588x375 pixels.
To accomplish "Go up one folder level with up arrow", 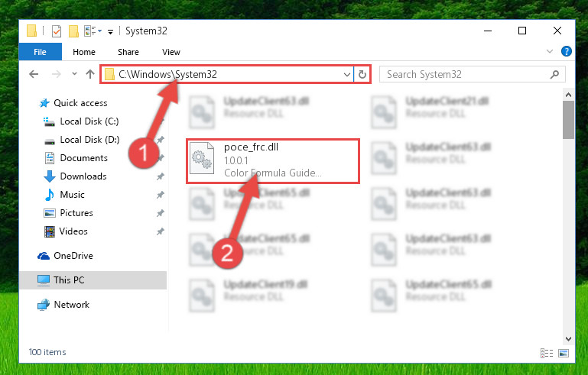I will [x=90, y=74].
